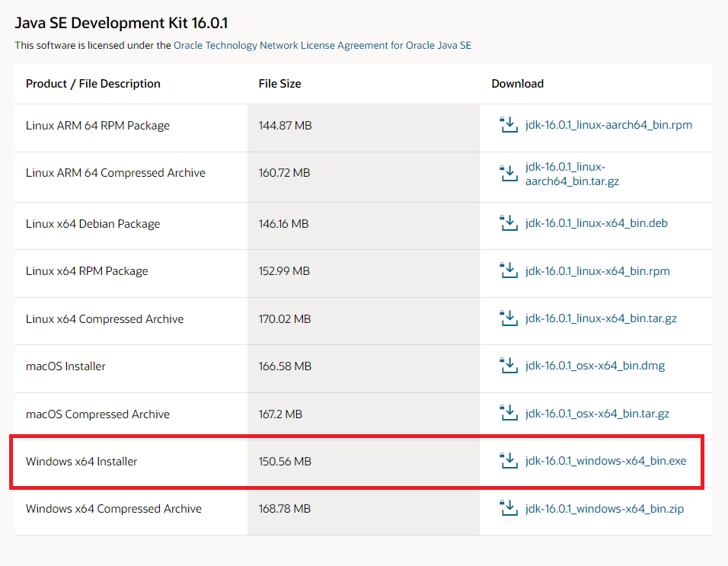Click the 152.99 MB file size
Image resolution: width=728 pixels, height=566 pixels.
point(284,270)
